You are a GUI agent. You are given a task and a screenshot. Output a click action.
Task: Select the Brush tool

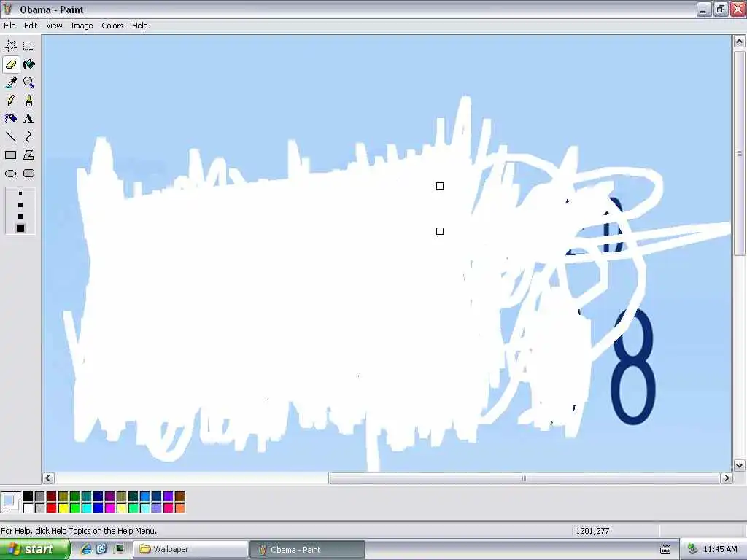pyautogui.click(x=29, y=101)
